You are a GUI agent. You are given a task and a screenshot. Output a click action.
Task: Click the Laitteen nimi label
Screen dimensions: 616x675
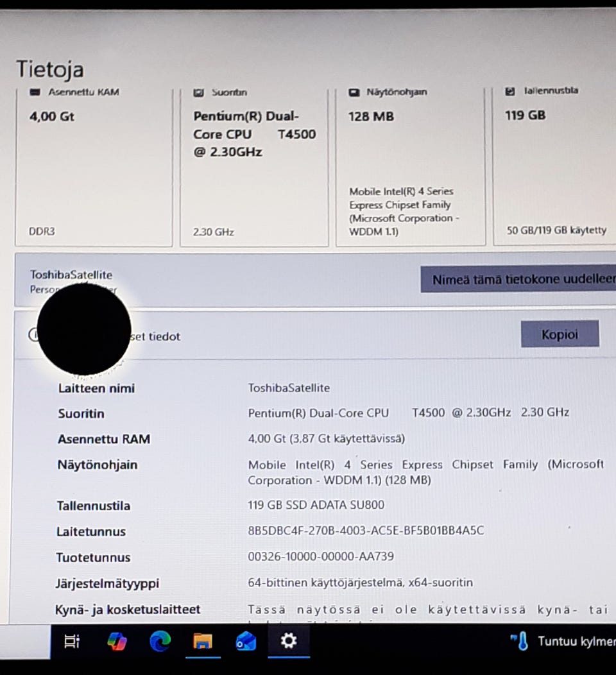tap(96, 388)
